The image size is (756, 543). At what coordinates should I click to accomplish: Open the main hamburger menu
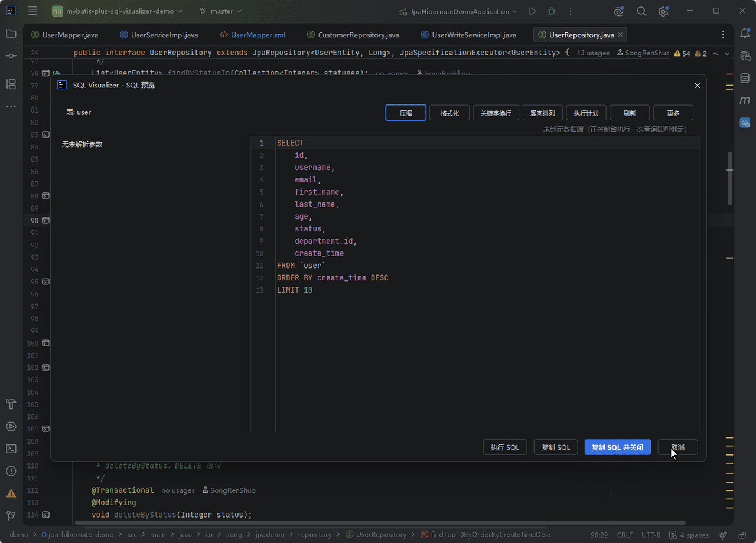[33, 11]
